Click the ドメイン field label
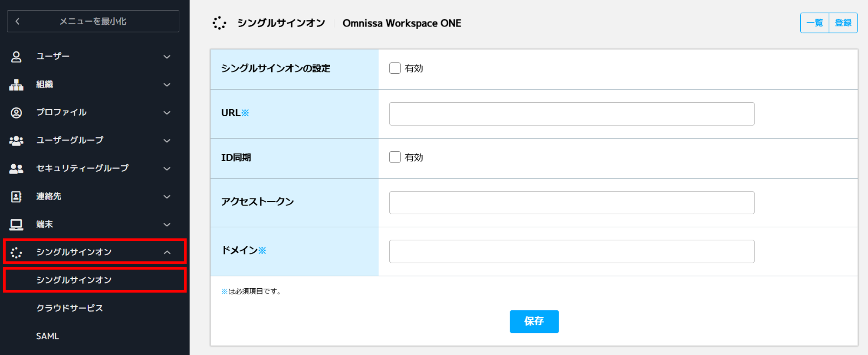The width and height of the screenshot is (868, 355). 243,250
